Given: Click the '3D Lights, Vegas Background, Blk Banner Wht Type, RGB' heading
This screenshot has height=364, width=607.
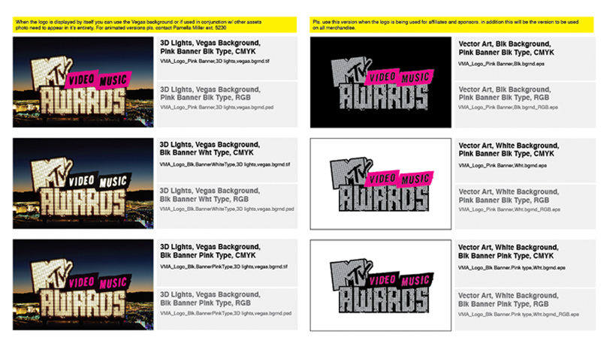Looking at the screenshot, I should coord(210,195).
